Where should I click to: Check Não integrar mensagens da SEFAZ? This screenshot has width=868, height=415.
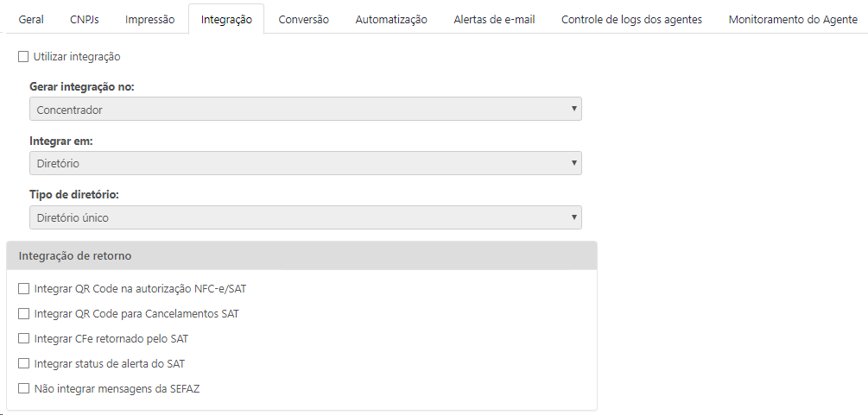[23, 389]
